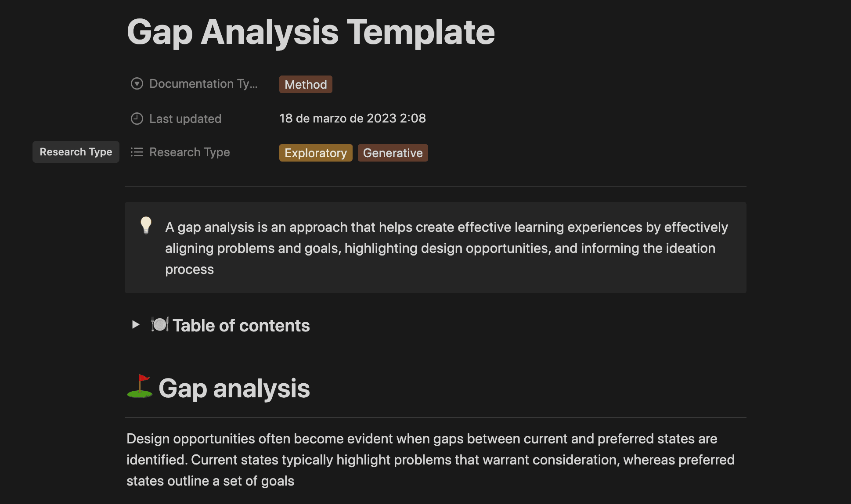Click the Research Type tooltip label on the left
The image size is (851, 504).
tap(76, 152)
